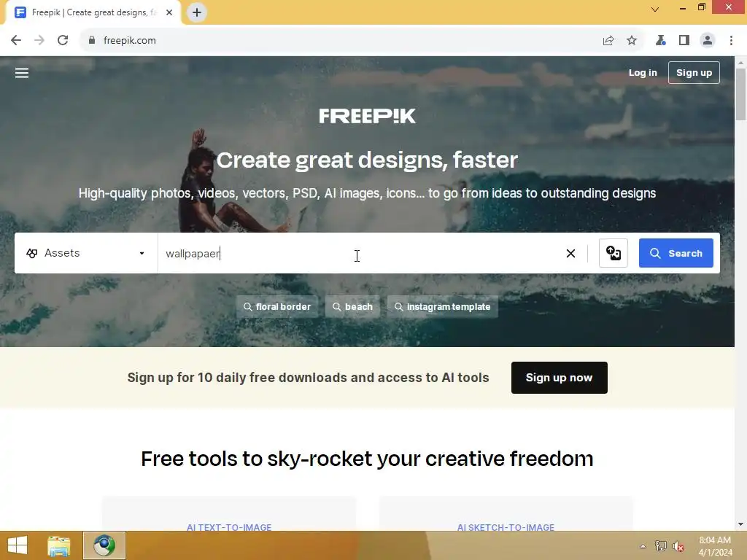The width and height of the screenshot is (747, 560).
Task: Click the Log in link
Action: [x=643, y=73]
